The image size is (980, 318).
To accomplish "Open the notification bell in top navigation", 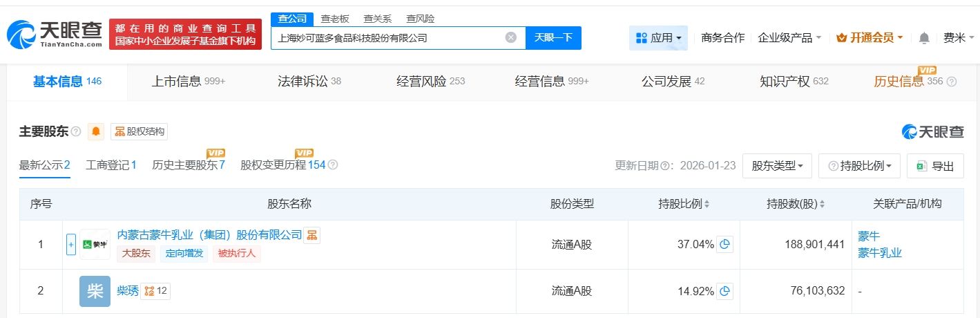I will [924, 38].
